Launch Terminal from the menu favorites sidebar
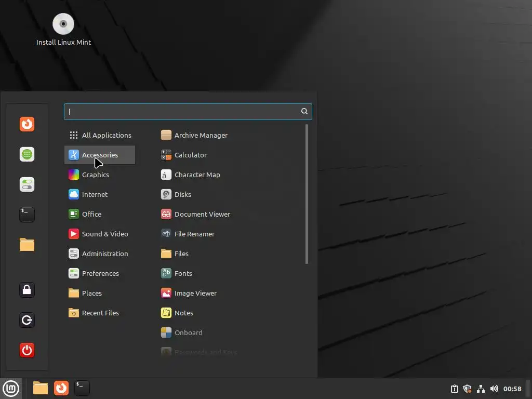Image resolution: width=532 pixels, height=399 pixels. 27,215
